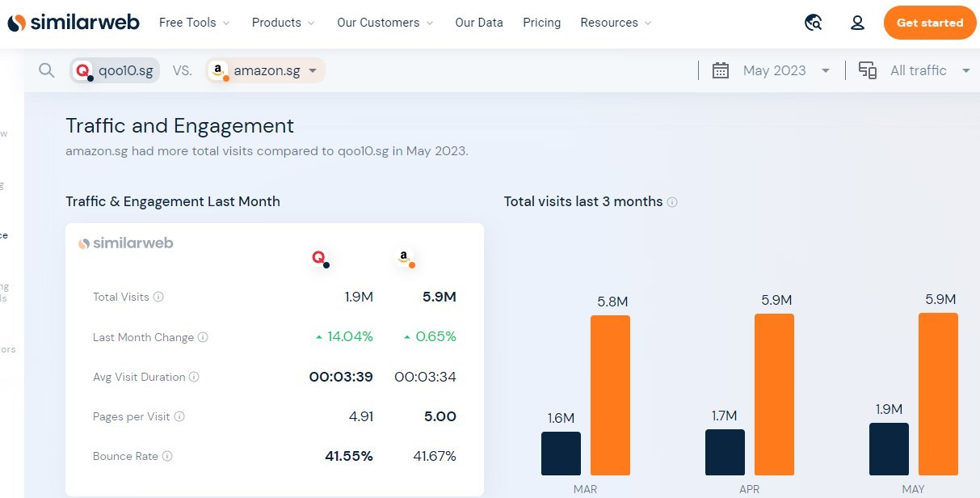
Task: Click the info icon beside Pages per Visit
Action: (x=179, y=416)
